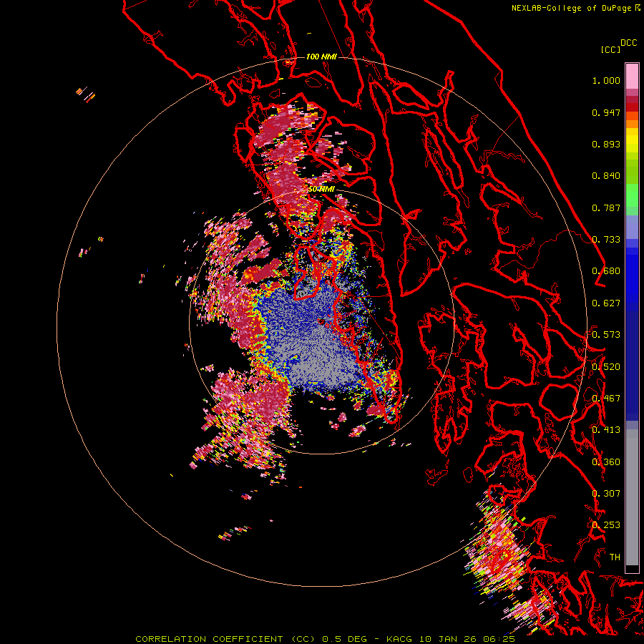Click the 0.840 color scale value
This screenshot has width=644, height=644.
[606, 176]
